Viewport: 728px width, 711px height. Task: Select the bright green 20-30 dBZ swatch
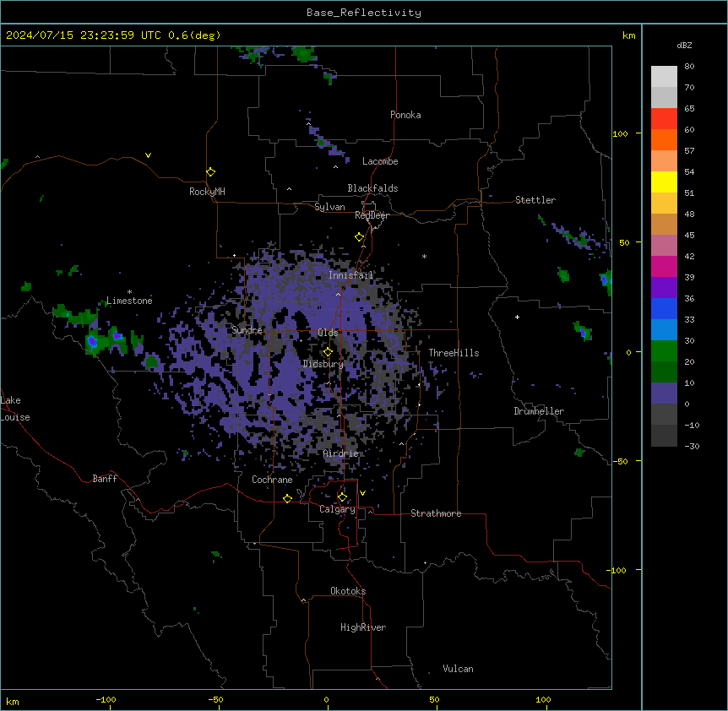click(x=664, y=351)
